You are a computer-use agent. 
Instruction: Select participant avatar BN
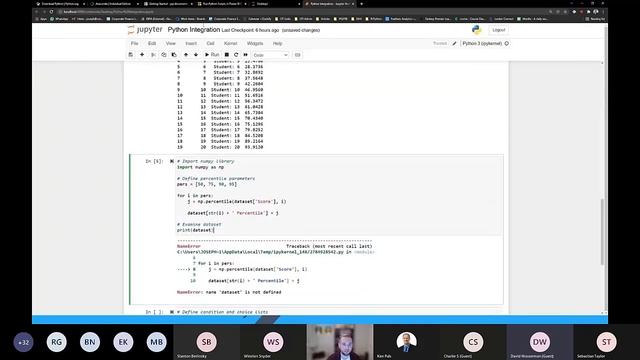point(90,342)
